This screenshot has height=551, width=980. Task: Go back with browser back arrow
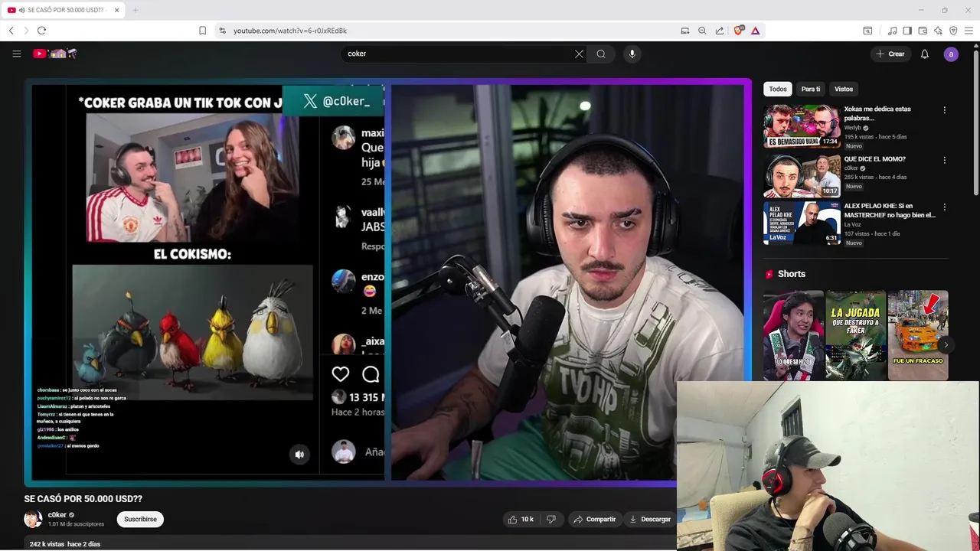coord(11,31)
